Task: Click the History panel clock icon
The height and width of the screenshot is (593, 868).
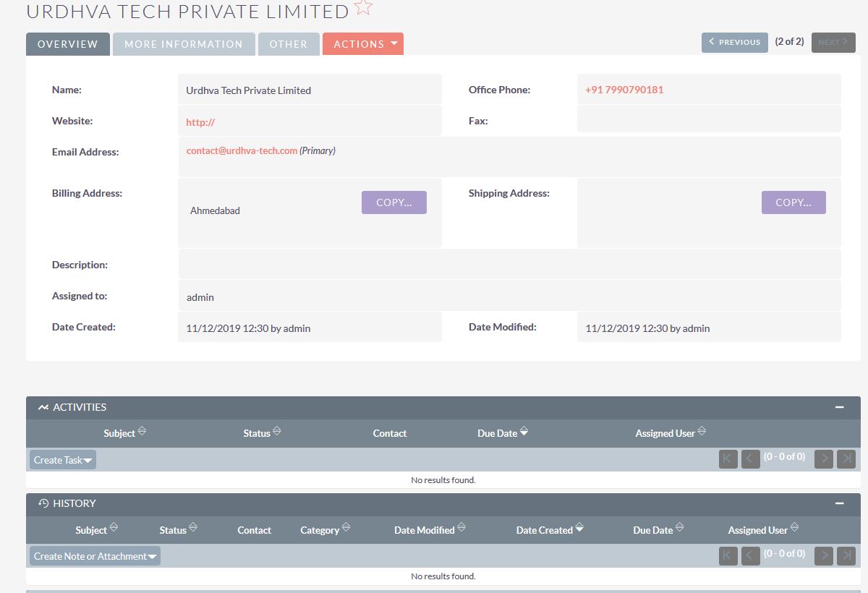Action: coord(43,503)
